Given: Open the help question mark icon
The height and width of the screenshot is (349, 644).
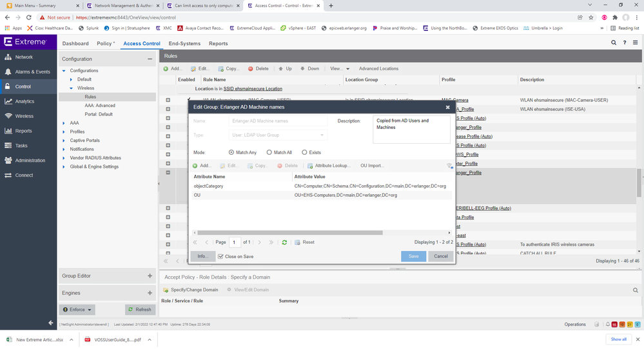Looking at the screenshot, I should pos(625,43).
